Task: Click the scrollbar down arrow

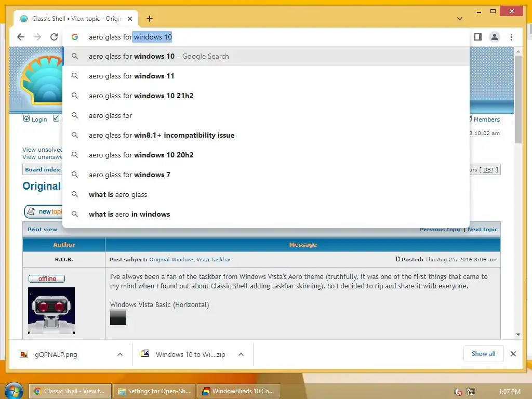Action: coord(518,335)
